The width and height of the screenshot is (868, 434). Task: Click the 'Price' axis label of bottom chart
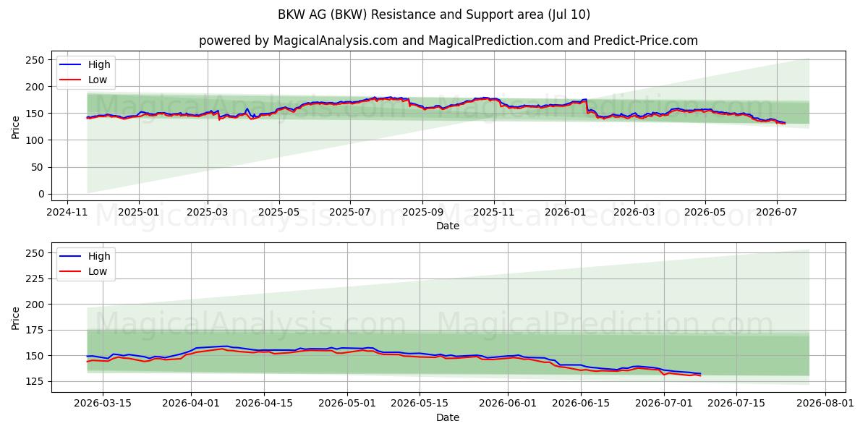[16, 318]
